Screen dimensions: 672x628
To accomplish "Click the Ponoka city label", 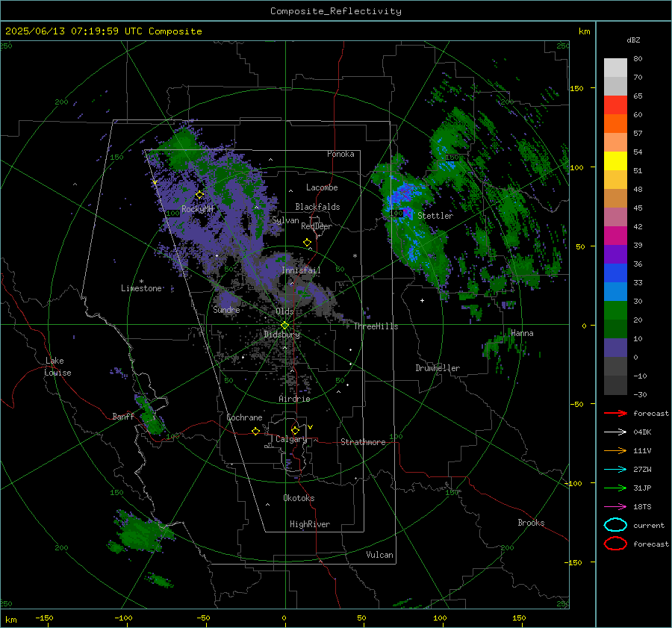I will (340, 154).
